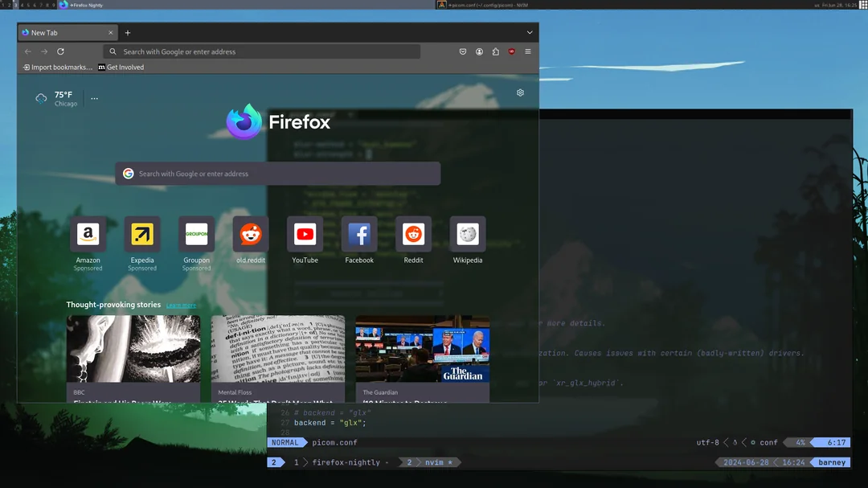The image size is (868, 488).
Task: Open a new tab with plus button
Action: pyautogui.click(x=128, y=33)
